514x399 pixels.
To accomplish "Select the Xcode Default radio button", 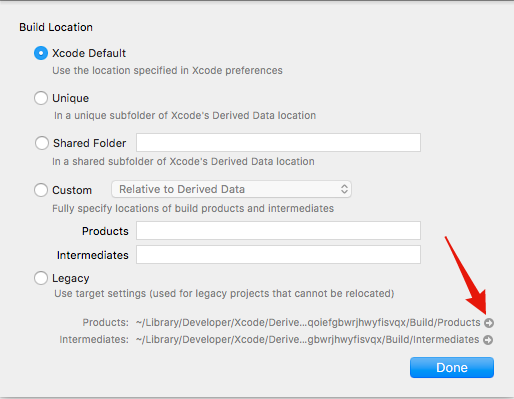I will tap(41, 53).
